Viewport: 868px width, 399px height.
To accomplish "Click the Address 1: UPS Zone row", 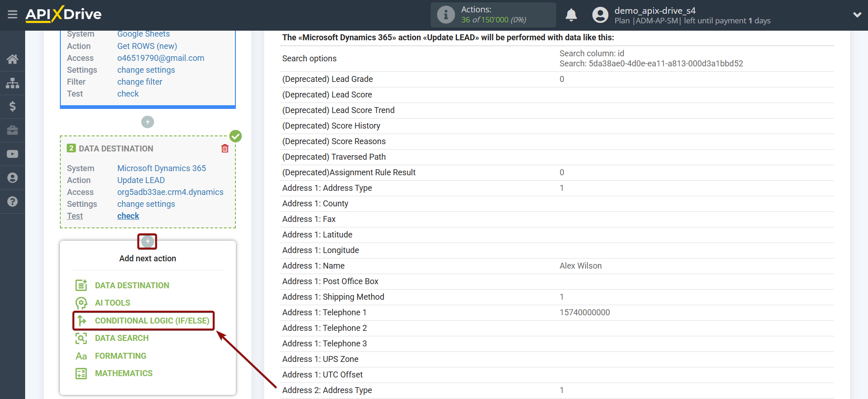I will 557,359.
